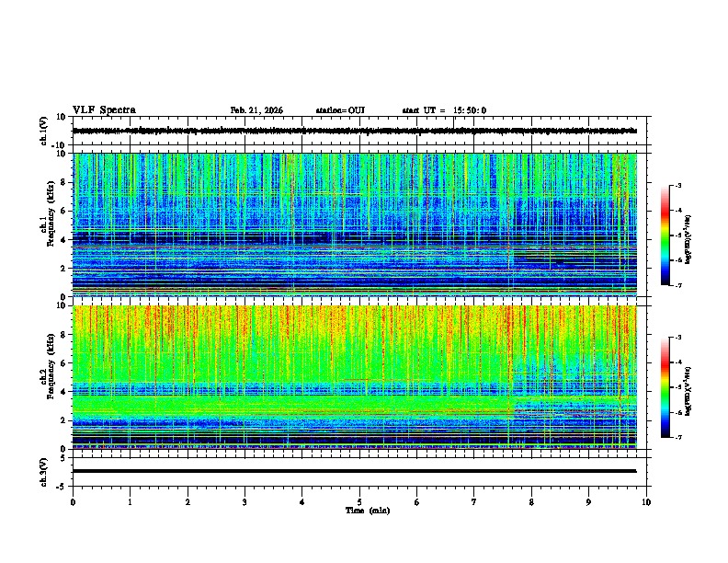
Task: Click the "Time (min)" x-axis label
Action: [368, 511]
